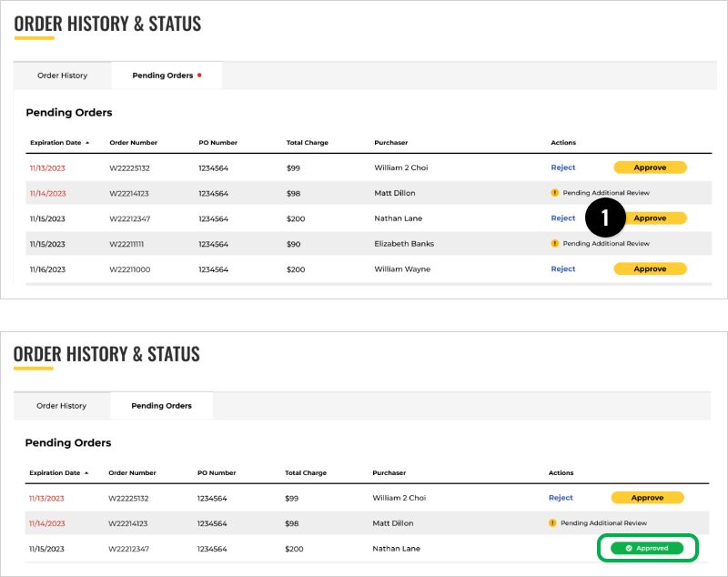This screenshot has width=728, height=577.
Task: Click order number W22212347 in upper panel
Action: pos(129,218)
